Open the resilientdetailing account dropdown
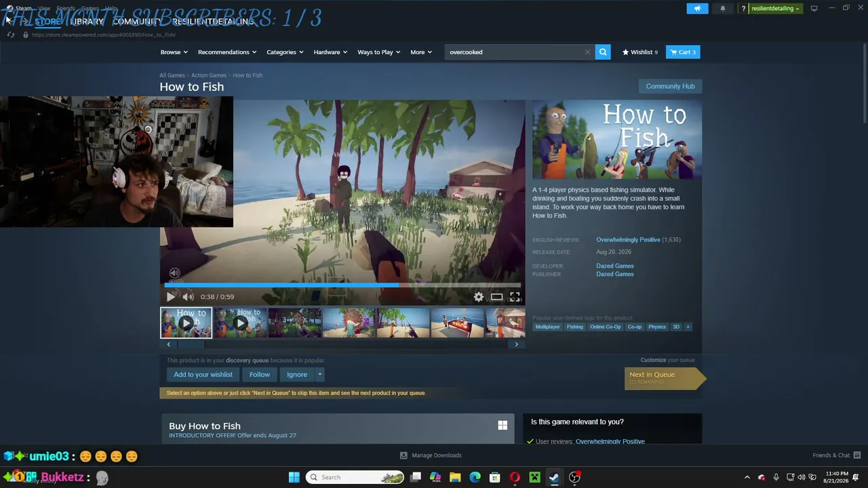Screen dimensions: 868x488 click(x=775, y=9)
